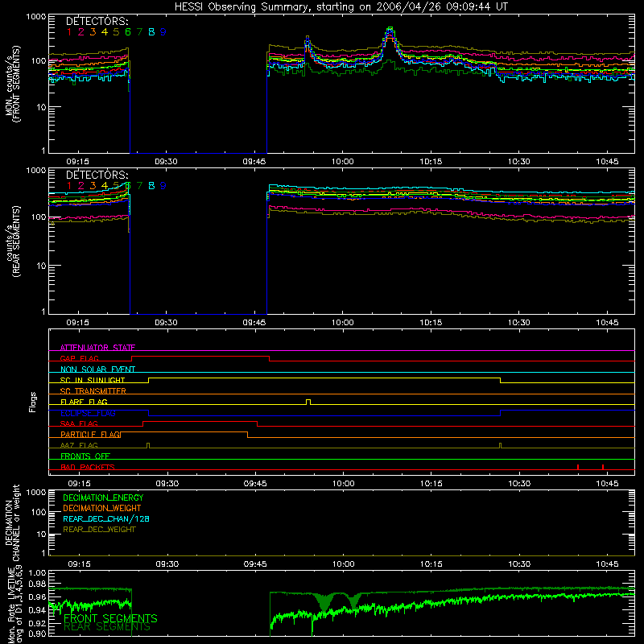644x644 pixels.
Task: Click the 10:30 tick in rear segments plot
Action: click(x=518, y=323)
